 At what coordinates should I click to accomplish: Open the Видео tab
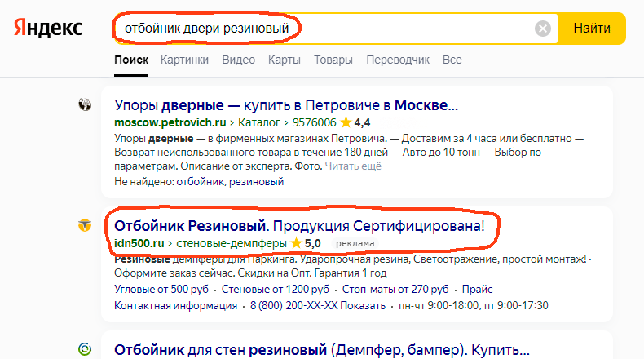pos(238,60)
